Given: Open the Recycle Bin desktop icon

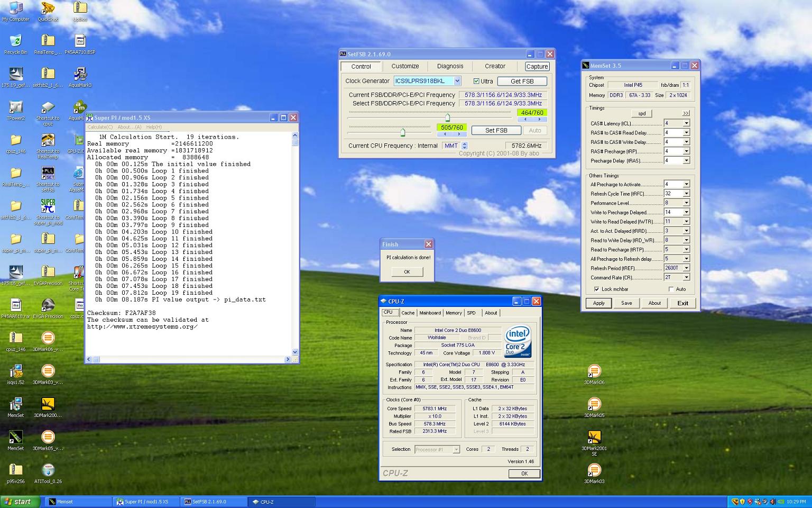Looking at the screenshot, I should pyautogui.click(x=16, y=44).
